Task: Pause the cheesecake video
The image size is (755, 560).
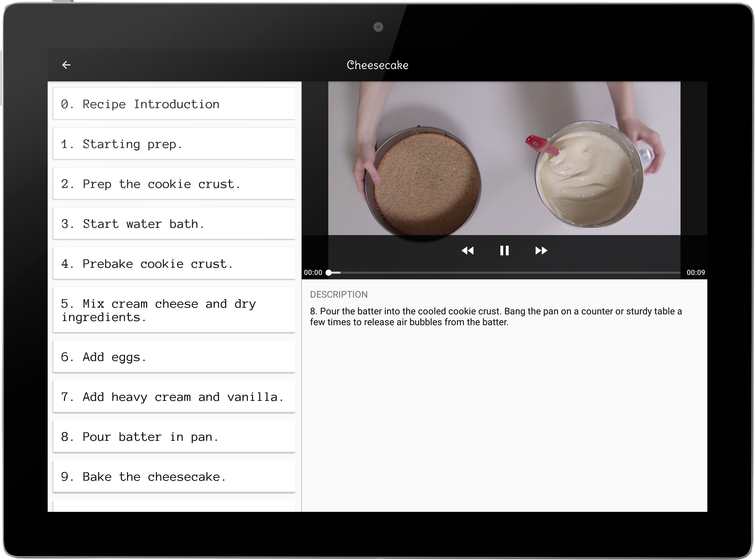Action: click(x=504, y=251)
